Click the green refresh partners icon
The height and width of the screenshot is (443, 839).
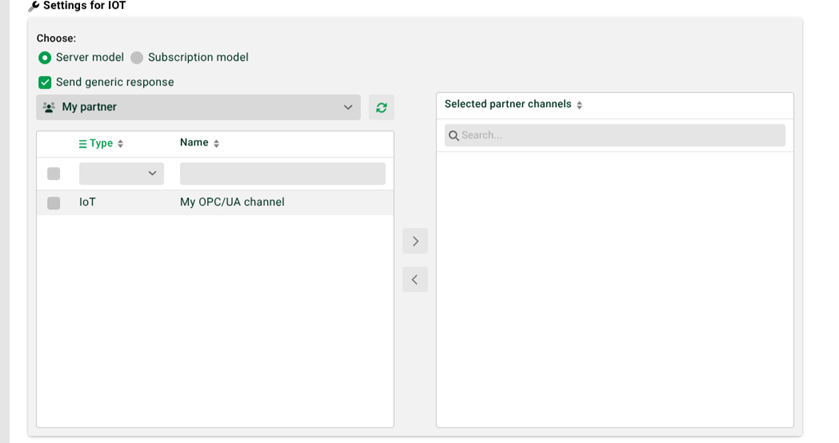(x=382, y=108)
